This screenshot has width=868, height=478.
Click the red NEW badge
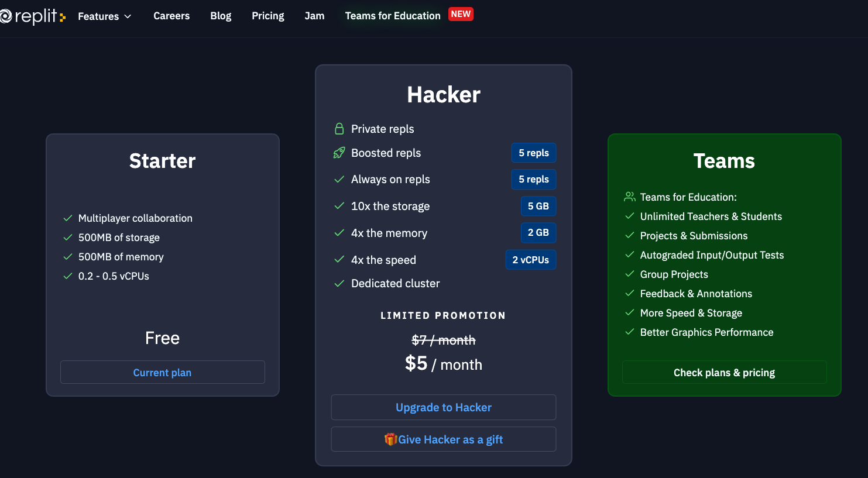click(x=461, y=14)
